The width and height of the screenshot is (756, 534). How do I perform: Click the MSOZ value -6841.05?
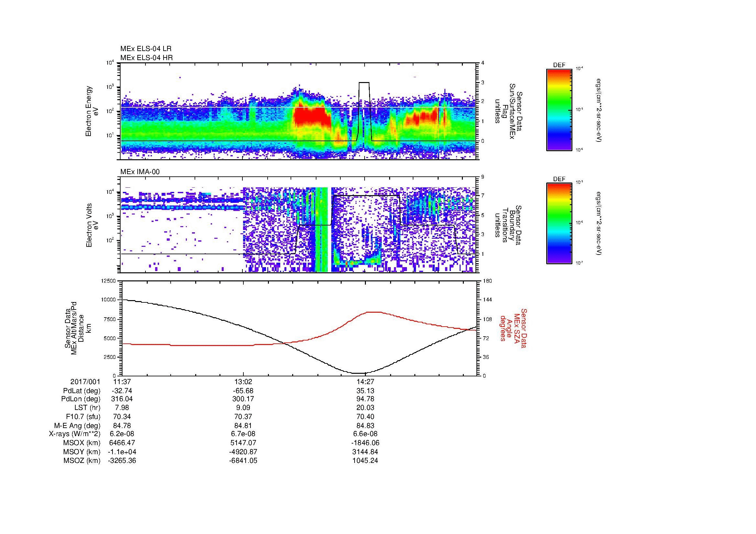pyautogui.click(x=243, y=461)
